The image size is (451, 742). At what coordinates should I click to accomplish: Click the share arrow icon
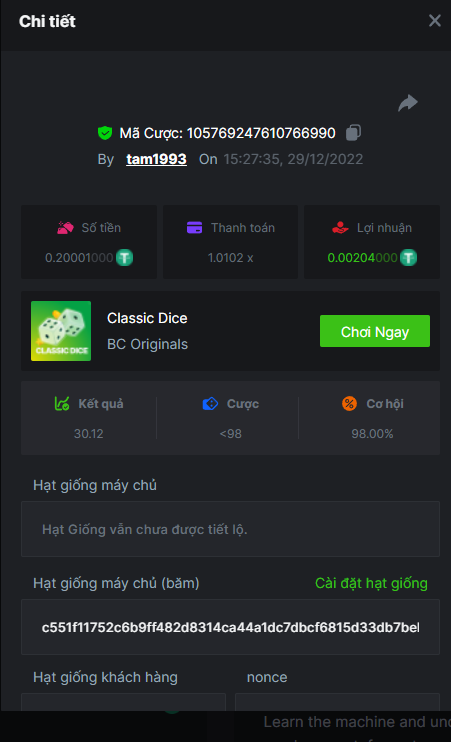click(x=407, y=103)
